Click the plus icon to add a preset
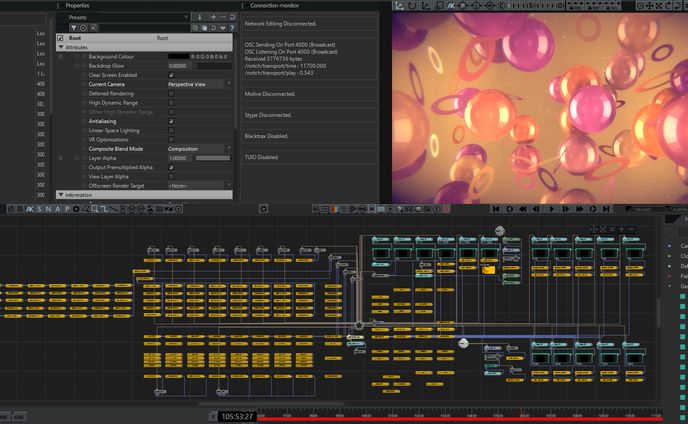 (x=213, y=17)
